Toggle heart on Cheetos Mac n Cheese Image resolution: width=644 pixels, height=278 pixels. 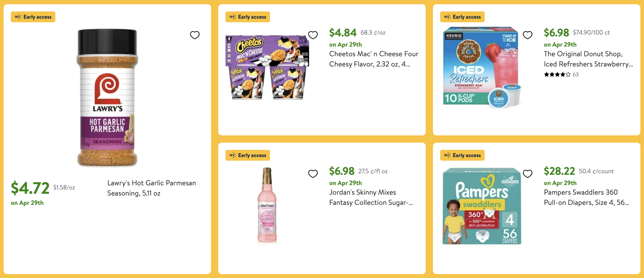pyautogui.click(x=313, y=35)
